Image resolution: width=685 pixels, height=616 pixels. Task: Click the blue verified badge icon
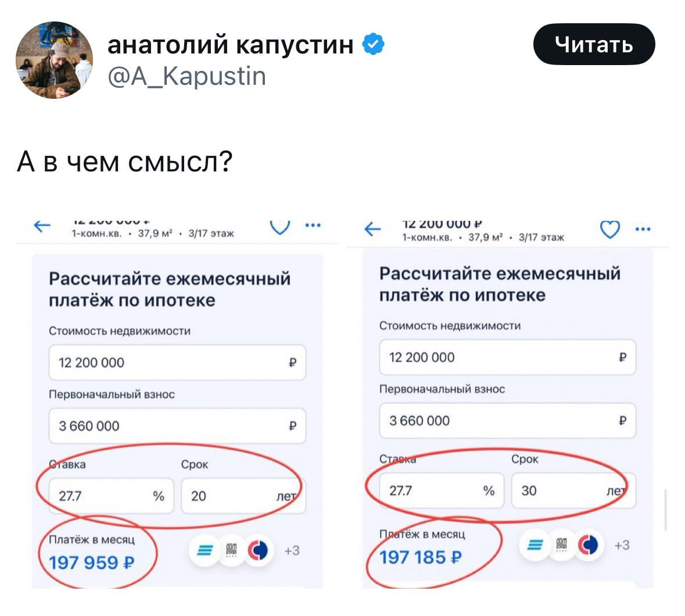pos(373,44)
